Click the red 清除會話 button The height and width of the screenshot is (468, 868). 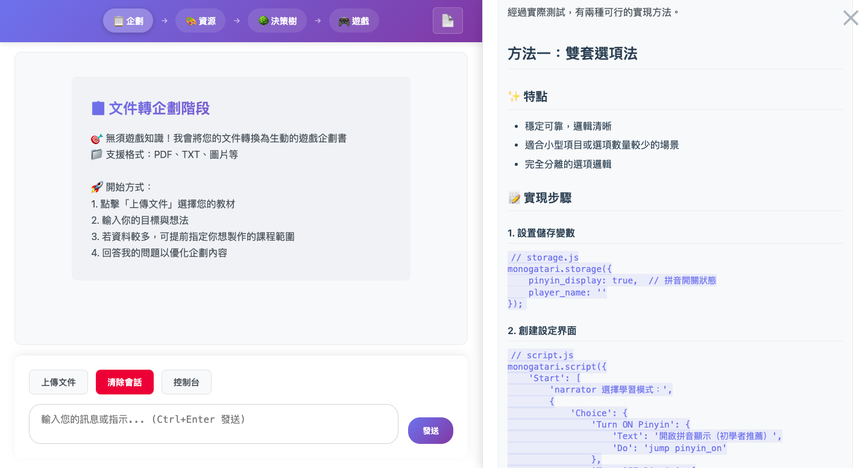coord(125,382)
